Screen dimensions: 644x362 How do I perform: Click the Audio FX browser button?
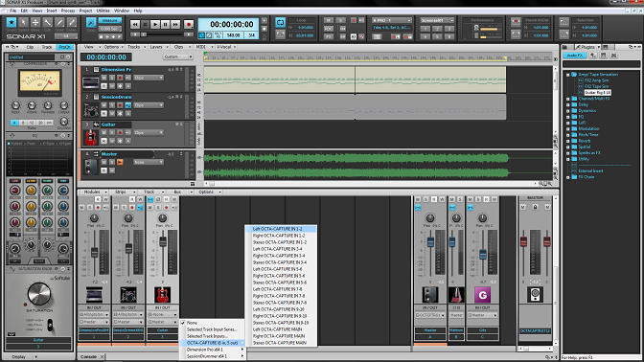pos(575,56)
